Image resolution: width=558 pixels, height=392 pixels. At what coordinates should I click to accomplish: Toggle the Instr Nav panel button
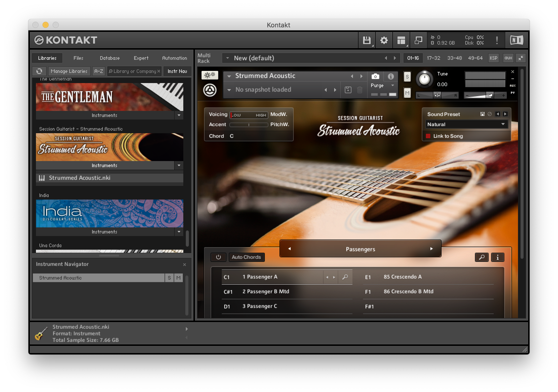coord(177,71)
